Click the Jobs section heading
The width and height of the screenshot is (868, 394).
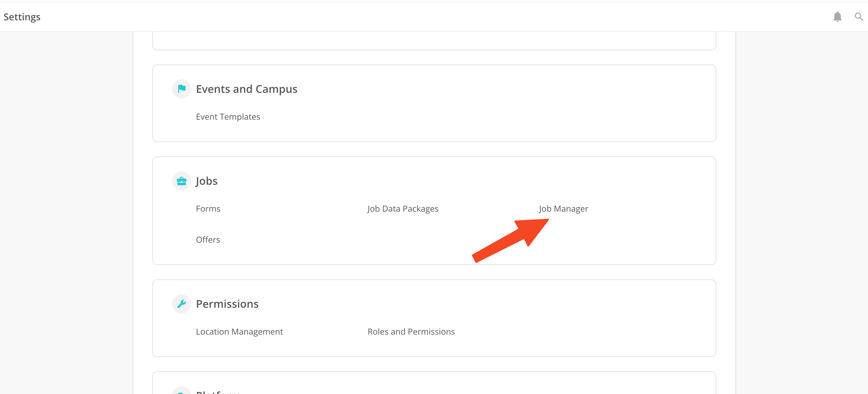[207, 181]
